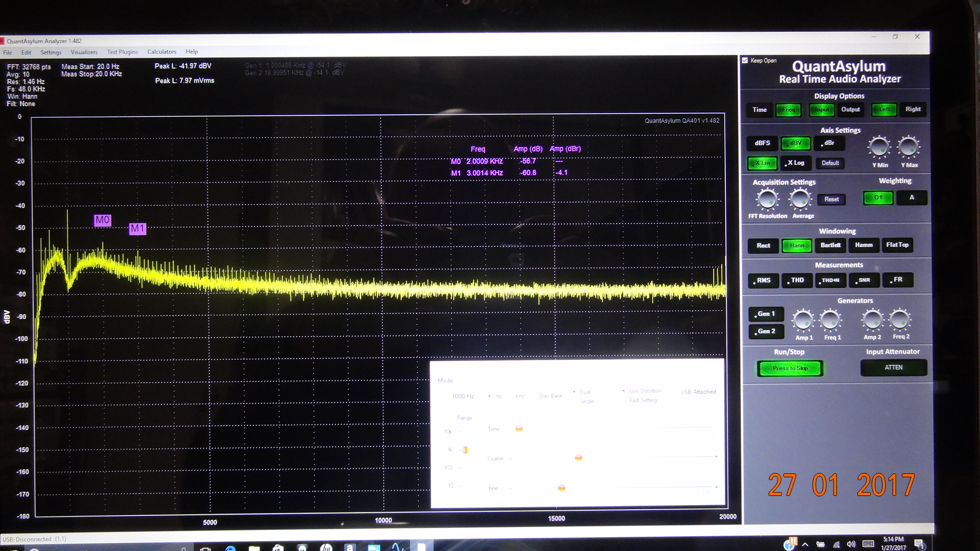Screen dimensions: 980x551
Task: Click the Y Min knob
Action: click(x=879, y=147)
